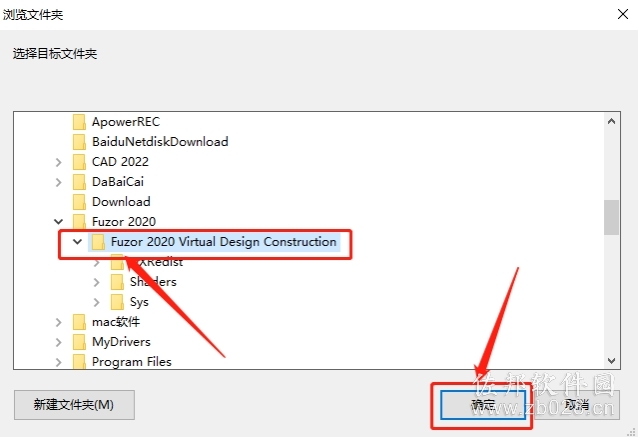
Task: Expand the Sys subfolder
Action: tap(96, 302)
